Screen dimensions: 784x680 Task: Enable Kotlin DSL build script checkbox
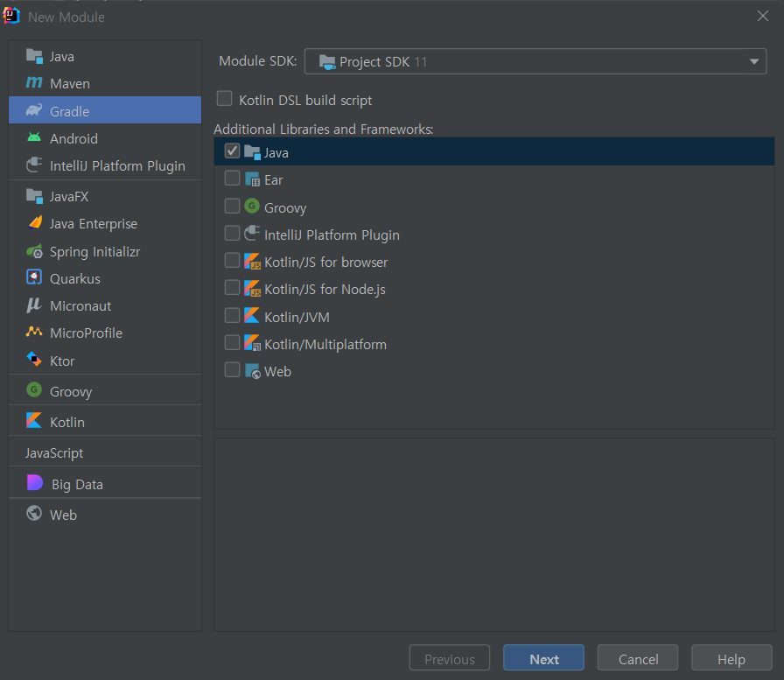[x=225, y=99]
